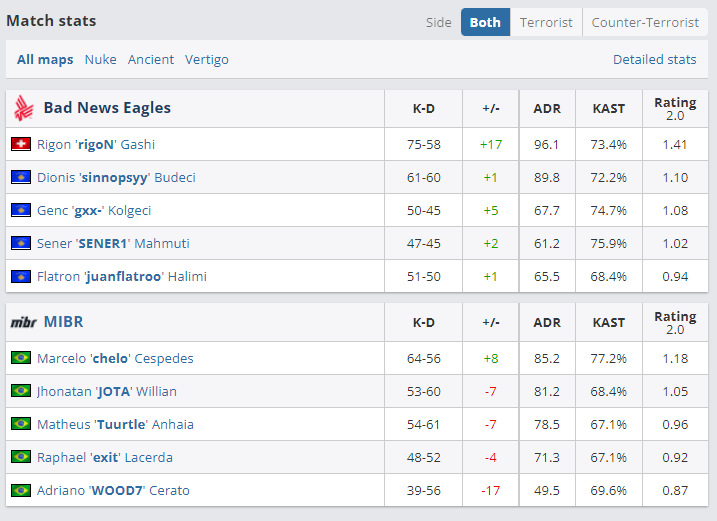Open Flatron 'juanflatroo' Halimi player profile

point(122,276)
